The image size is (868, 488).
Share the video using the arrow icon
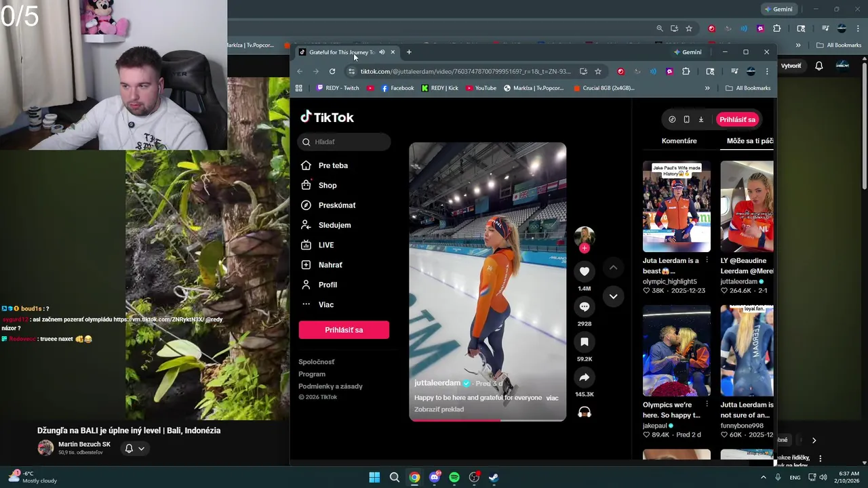pyautogui.click(x=584, y=377)
